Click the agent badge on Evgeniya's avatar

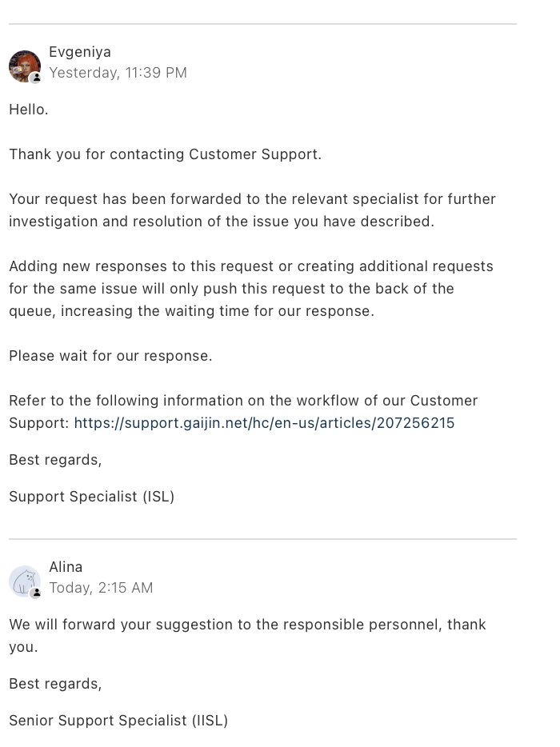pos(36,78)
